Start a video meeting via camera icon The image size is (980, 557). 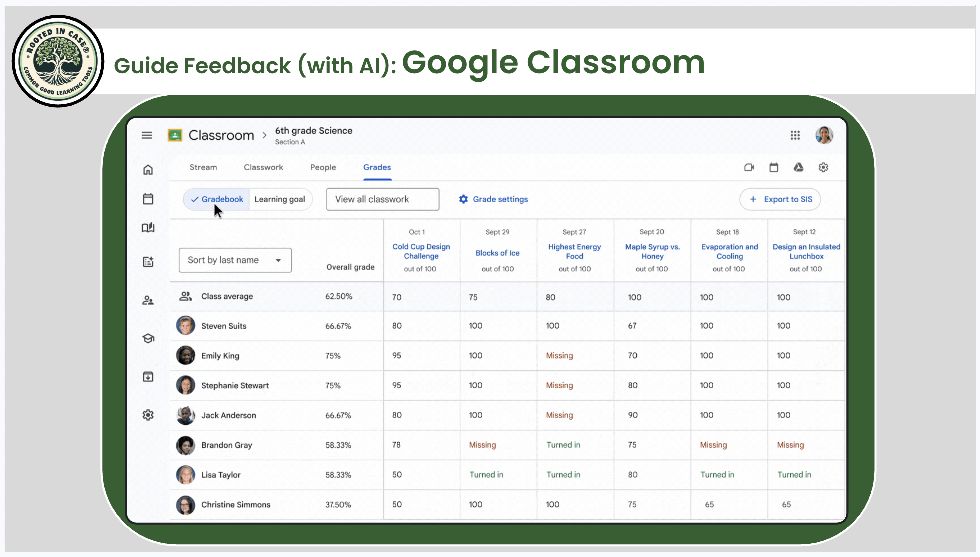(749, 167)
